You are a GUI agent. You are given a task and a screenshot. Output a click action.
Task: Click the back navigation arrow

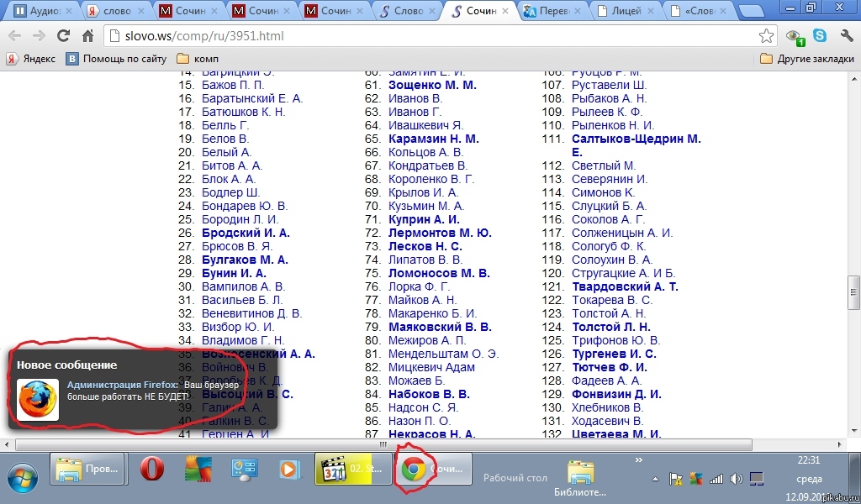pos(14,36)
